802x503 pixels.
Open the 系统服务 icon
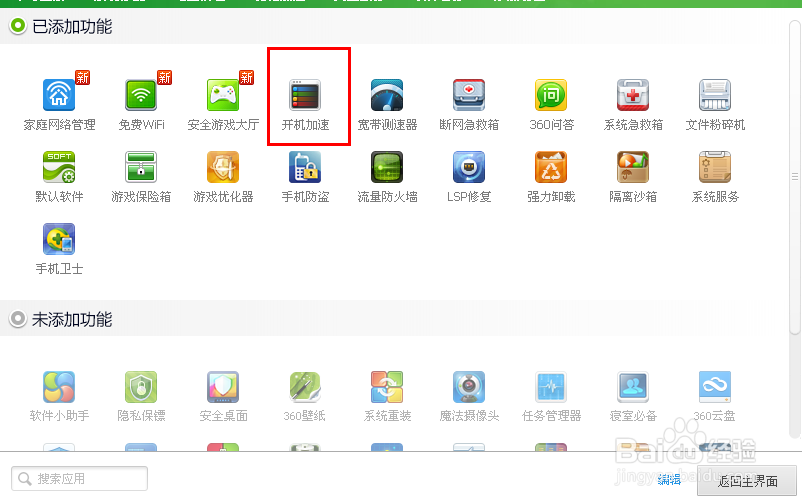pyautogui.click(x=715, y=167)
